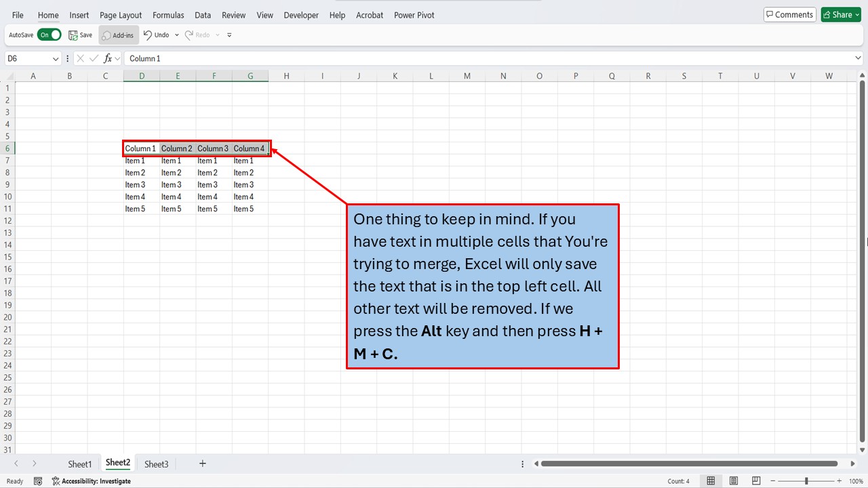868x488 pixels.
Task: Open Page Break Preview from the status bar
Action: [755, 481]
